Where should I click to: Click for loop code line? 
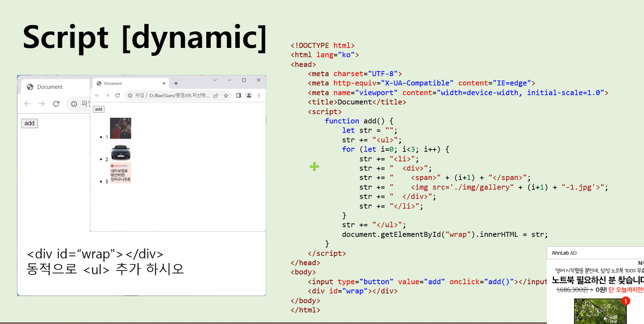(396, 149)
